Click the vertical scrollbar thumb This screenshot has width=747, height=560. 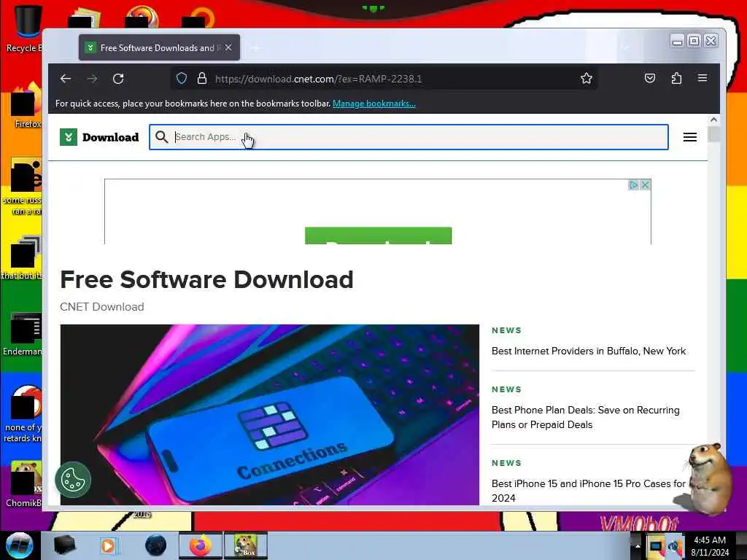pos(713,134)
